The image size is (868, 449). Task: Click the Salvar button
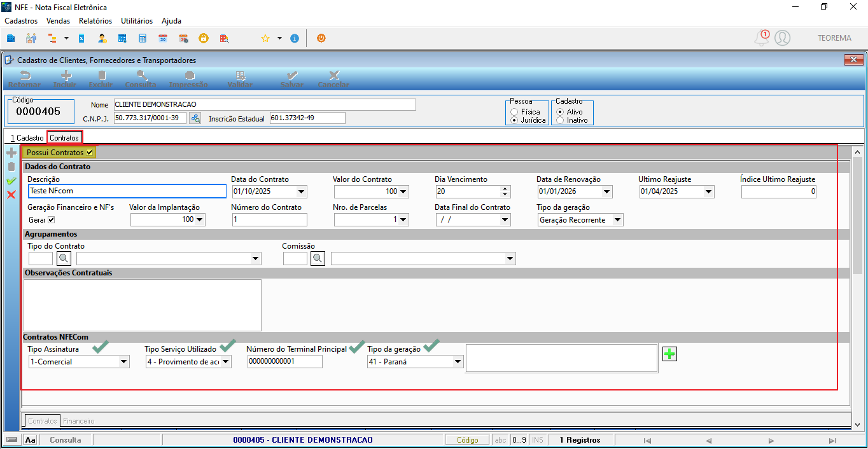291,80
